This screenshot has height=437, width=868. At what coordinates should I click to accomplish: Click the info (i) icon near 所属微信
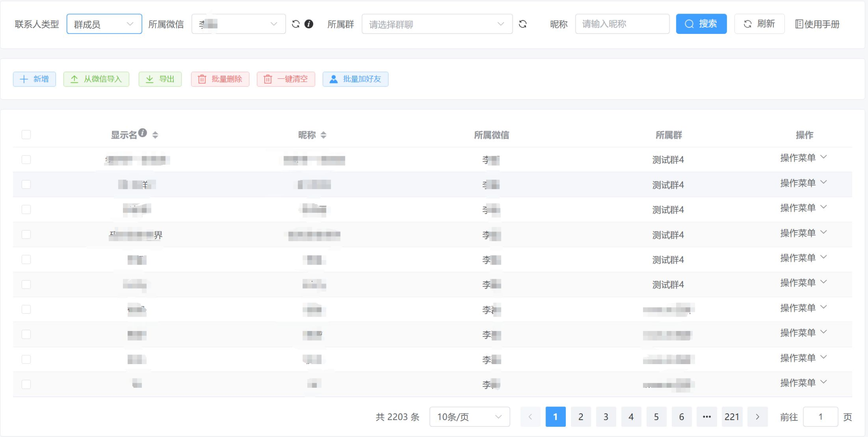(x=309, y=24)
